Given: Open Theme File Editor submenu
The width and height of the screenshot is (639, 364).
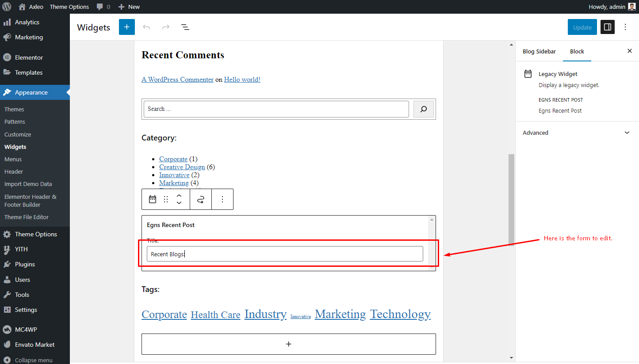Looking at the screenshot, I should pos(27,217).
